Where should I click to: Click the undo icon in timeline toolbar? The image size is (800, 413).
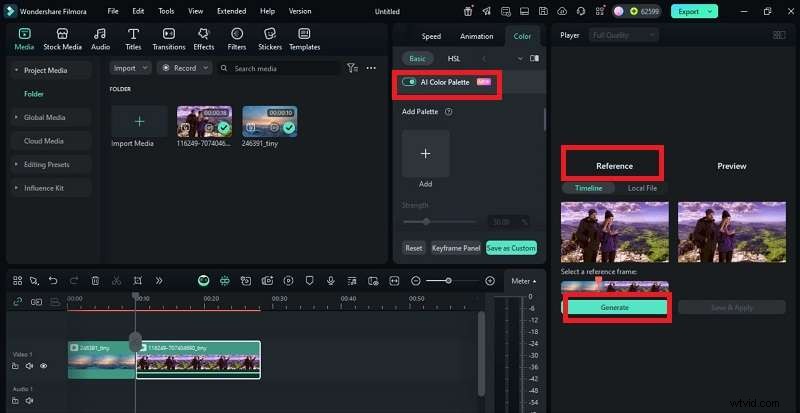click(x=53, y=280)
